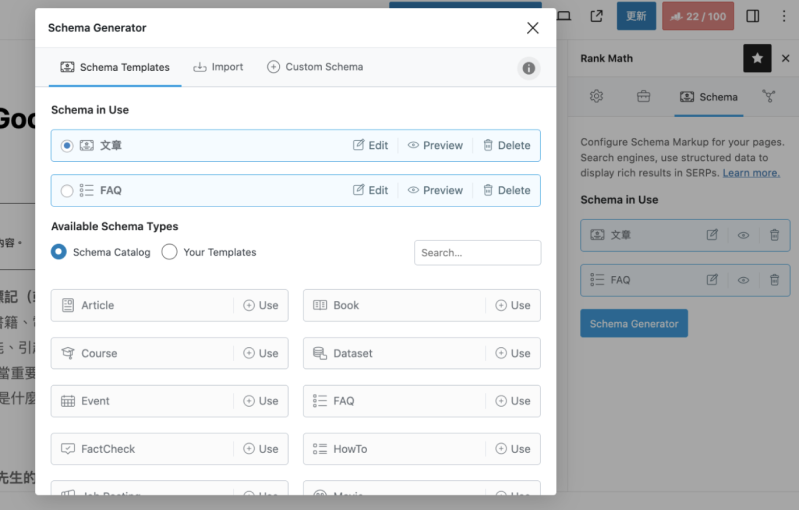Edit the 文章 schema in dialog
The height and width of the screenshot is (510, 799).
(370, 145)
